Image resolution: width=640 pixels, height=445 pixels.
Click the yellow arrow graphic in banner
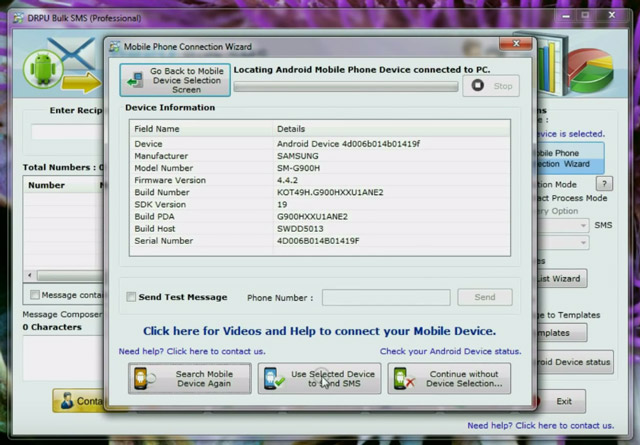pos(82,83)
